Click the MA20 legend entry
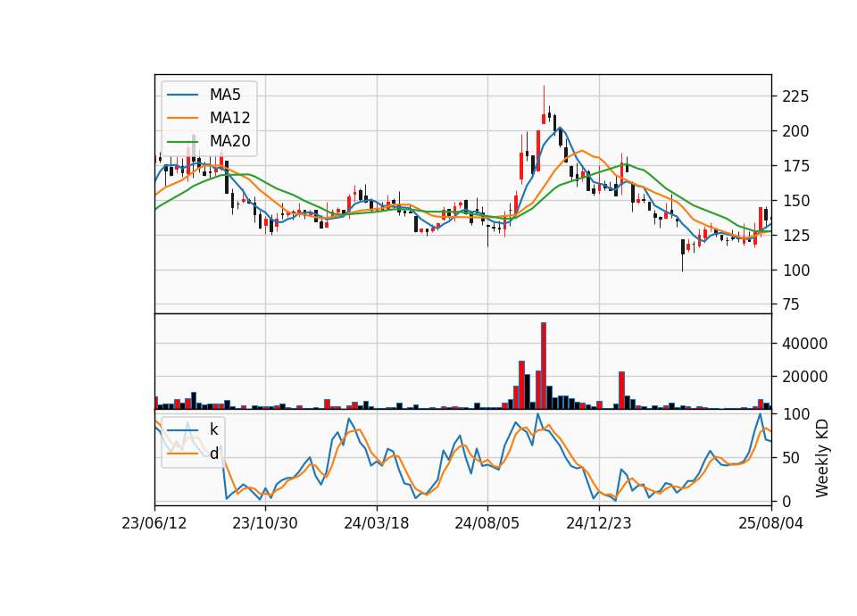 (x=209, y=141)
